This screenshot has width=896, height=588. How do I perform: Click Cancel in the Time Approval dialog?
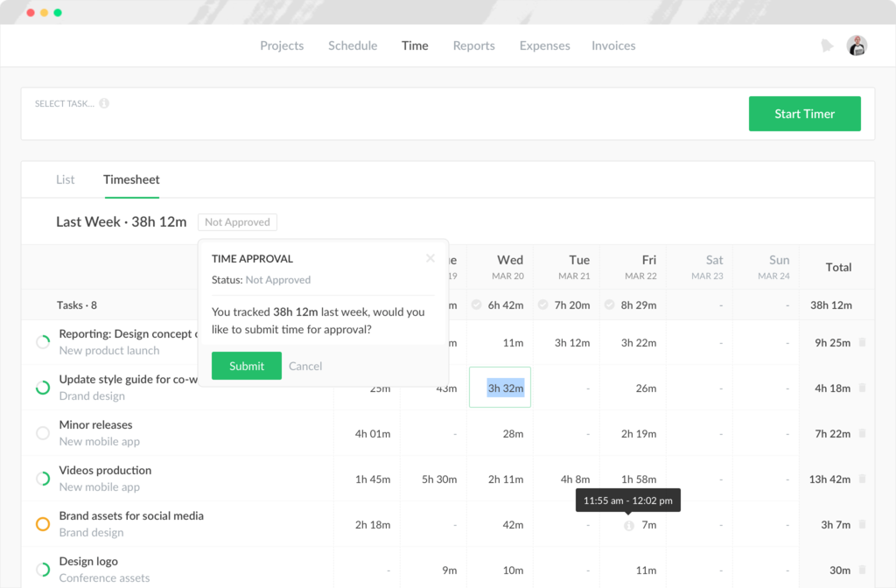point(305,366)
